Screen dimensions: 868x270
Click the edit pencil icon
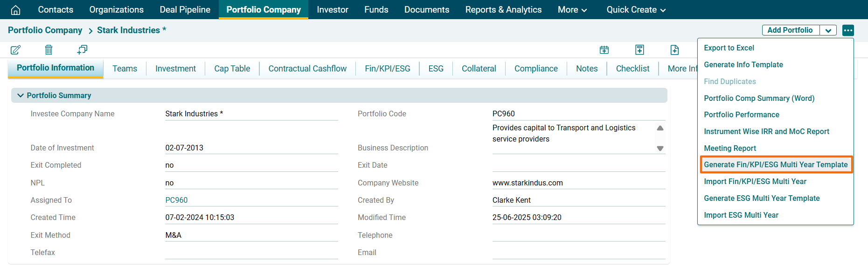click(x=15, y=50)
